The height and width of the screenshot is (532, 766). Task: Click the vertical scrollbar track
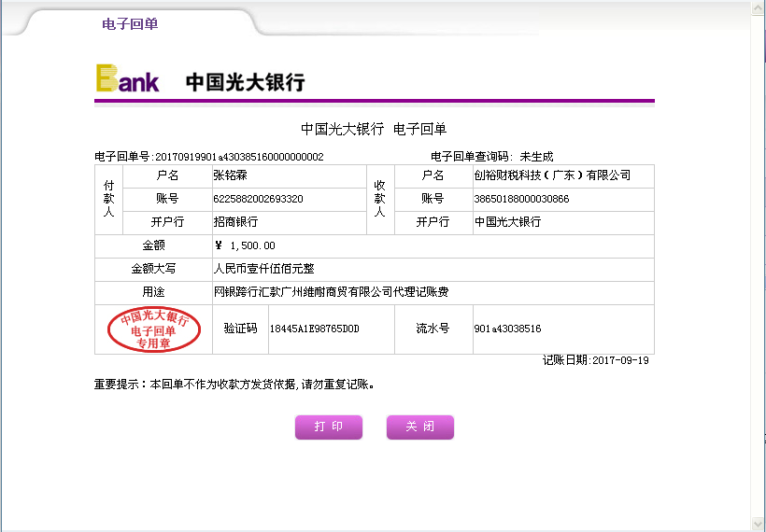(x=759, y=267)
